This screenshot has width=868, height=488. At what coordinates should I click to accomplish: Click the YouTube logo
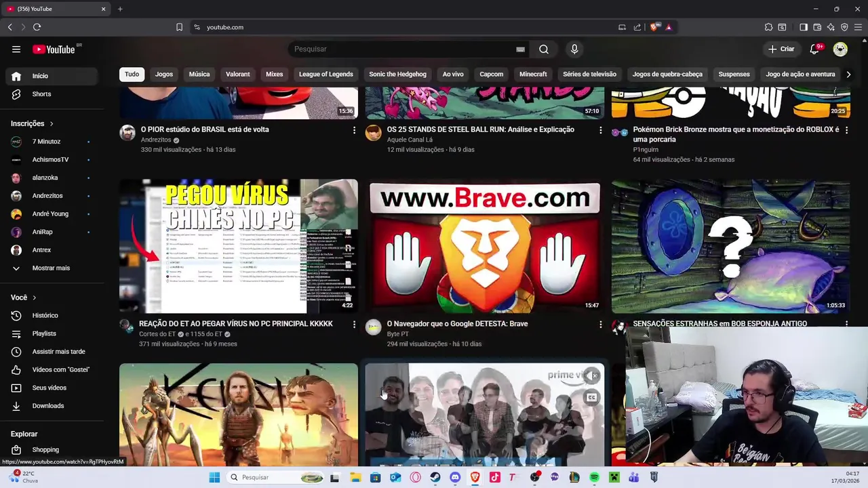54,49
